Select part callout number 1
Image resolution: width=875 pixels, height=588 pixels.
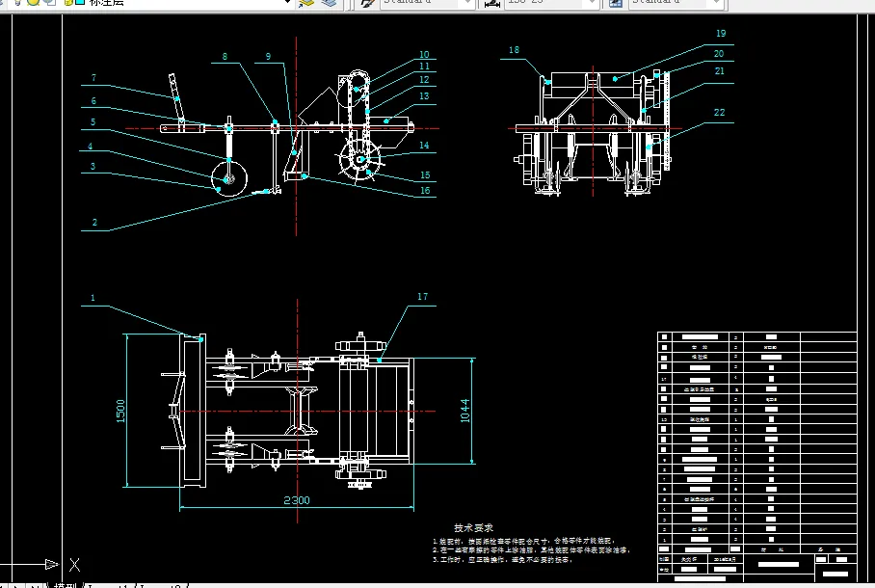tap(93, 298)
